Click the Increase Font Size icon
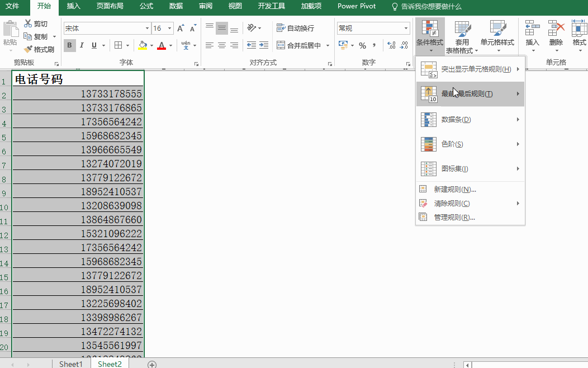The height and width of the screenshot is (368, 588). (x=181, y=29)
